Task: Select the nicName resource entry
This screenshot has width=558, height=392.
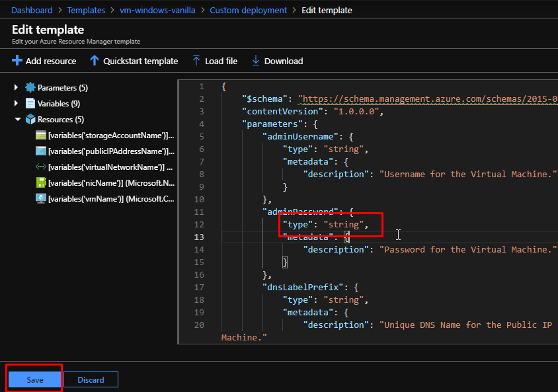Action: pyautogui.click(x=111, y=183)
